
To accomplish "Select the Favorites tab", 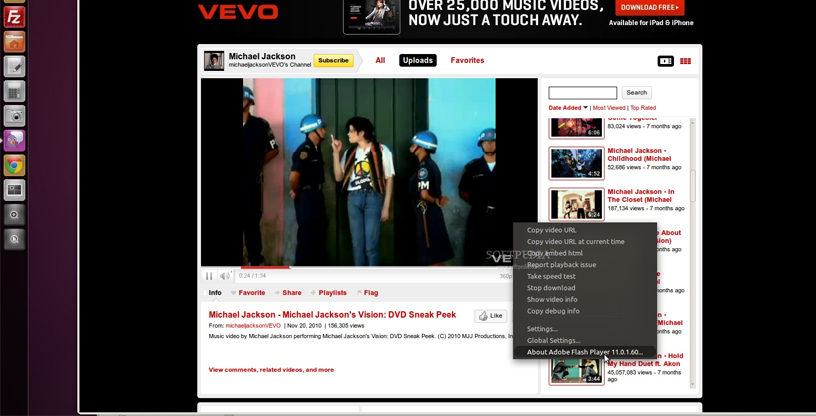I will pyautogui.click(x=467, y=60).
